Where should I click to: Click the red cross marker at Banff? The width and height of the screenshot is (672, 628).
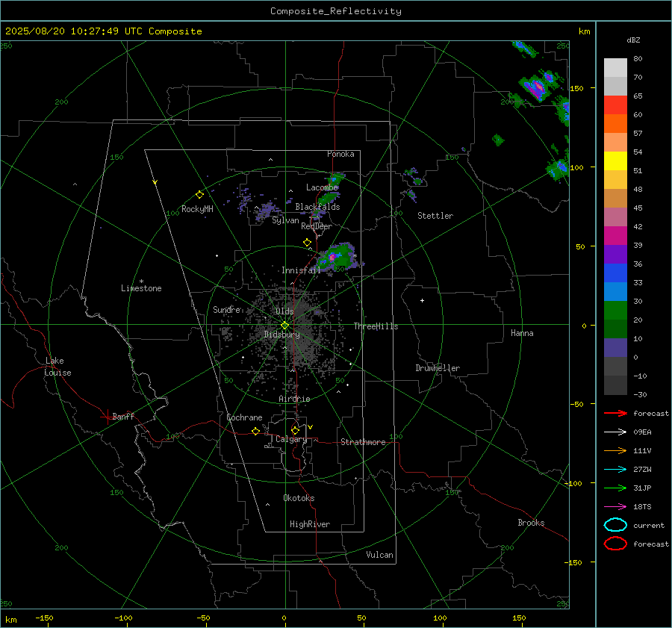[107, 417]
